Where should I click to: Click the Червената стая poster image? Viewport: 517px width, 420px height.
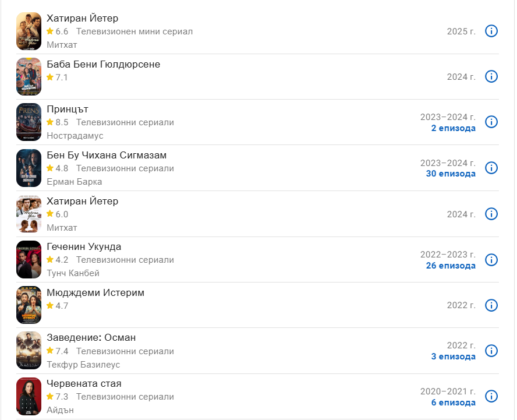[29, 396]
